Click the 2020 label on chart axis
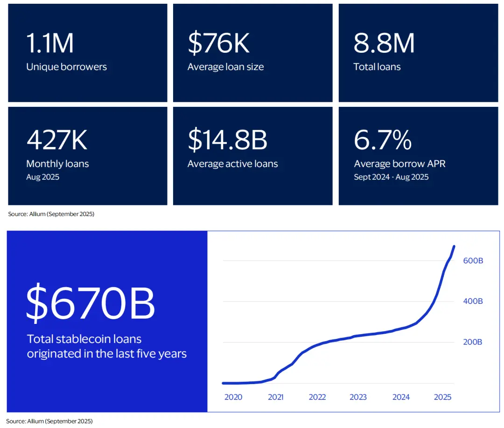504x428 pixels. (233, 397)
